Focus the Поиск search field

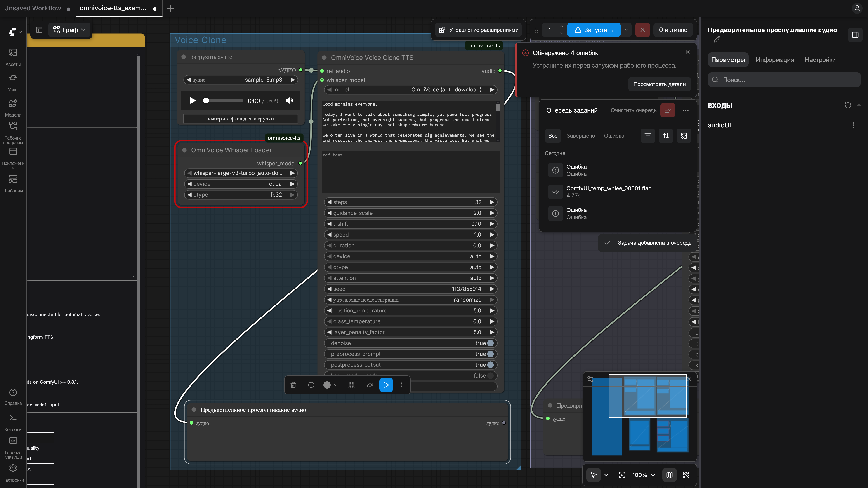tap(784, 80)
